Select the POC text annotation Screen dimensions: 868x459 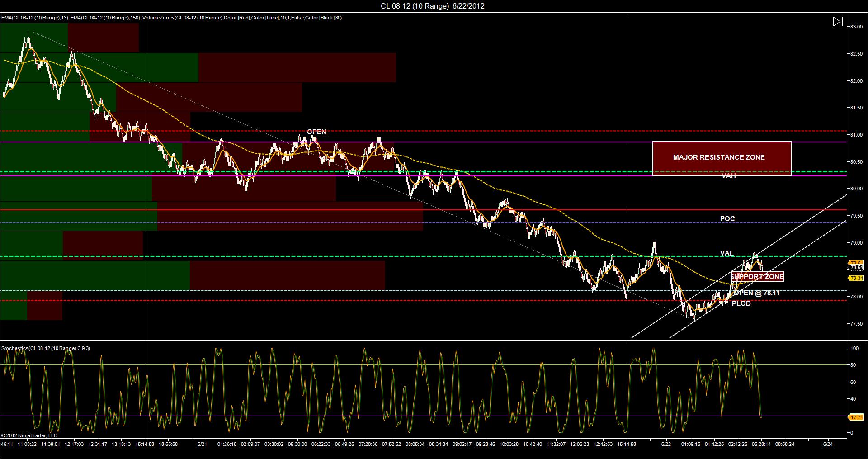tap(727, 219)
